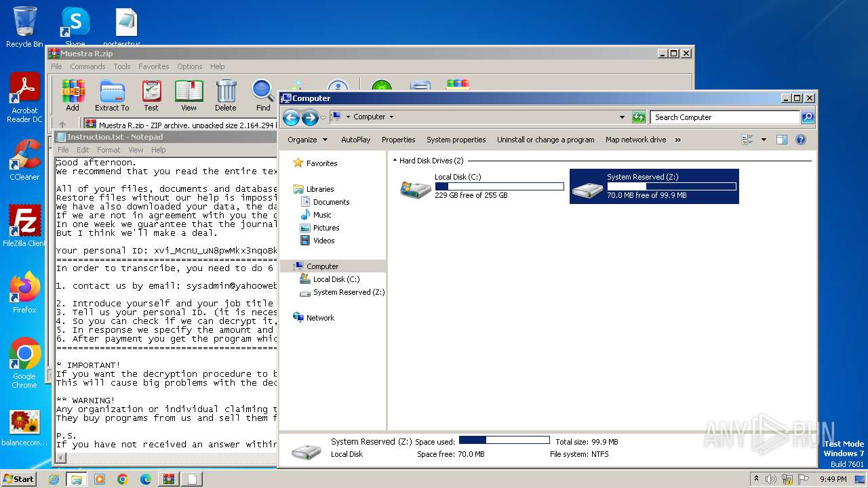
Task: Click Uninstall or change a program
Action: tap(546, 140)
